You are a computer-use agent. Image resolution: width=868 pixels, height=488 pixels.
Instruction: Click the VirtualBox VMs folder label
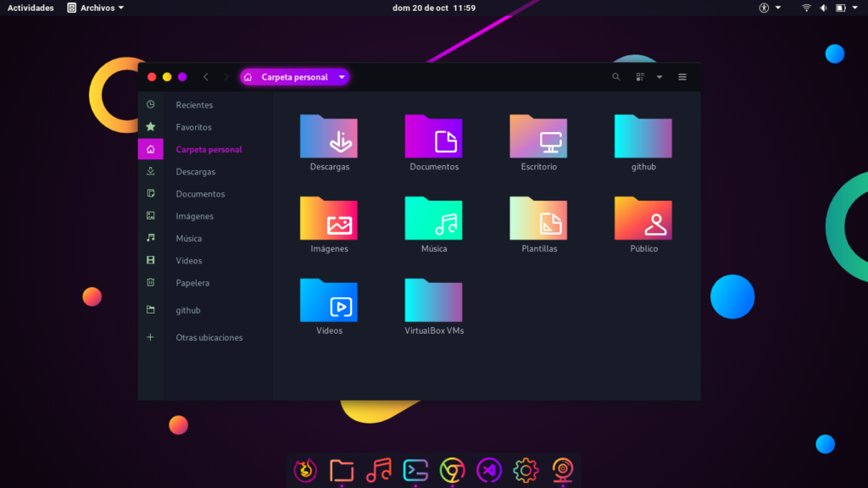(x=434, y=330)
